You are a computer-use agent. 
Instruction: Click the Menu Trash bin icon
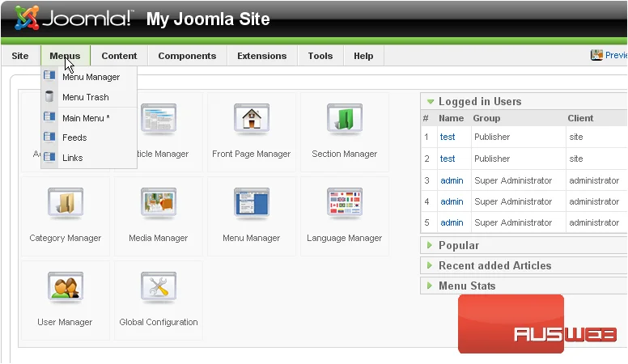[49, 96]
